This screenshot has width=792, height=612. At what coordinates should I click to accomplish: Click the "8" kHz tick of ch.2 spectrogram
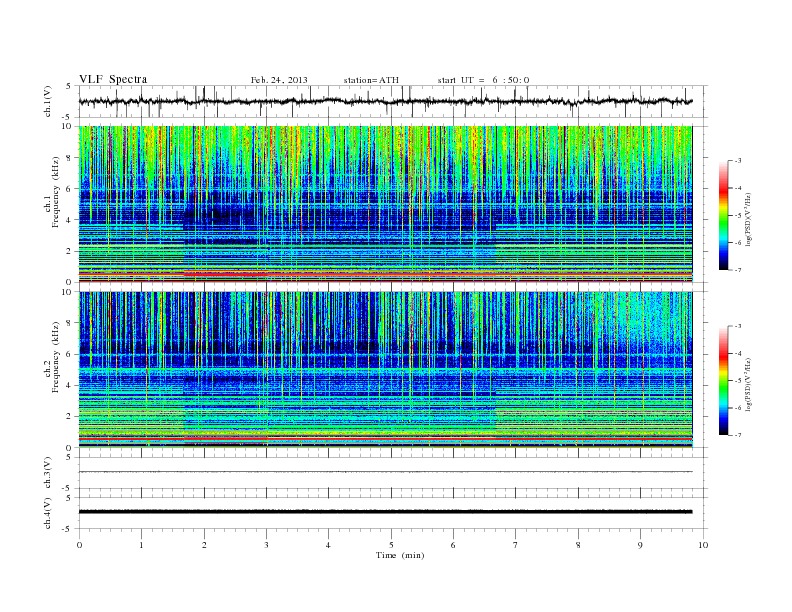tap(70, 323)
